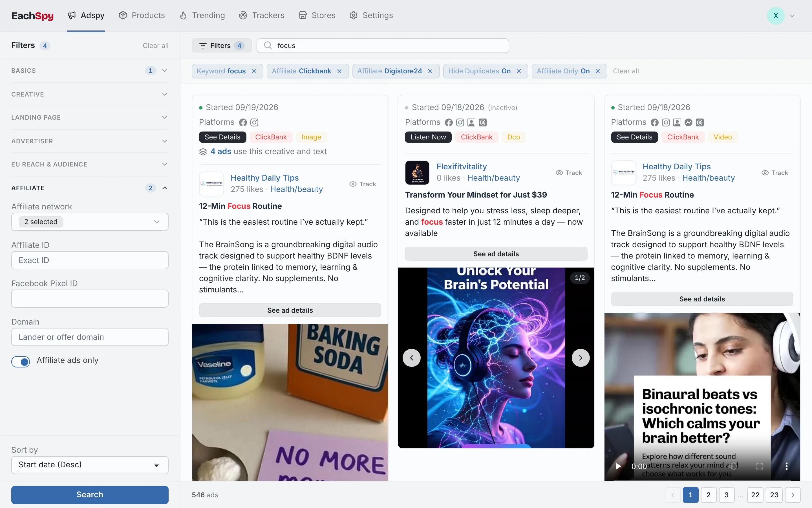Click Threads icon on inactive ad
Screen dimensions: 812x508
[482, 123]
